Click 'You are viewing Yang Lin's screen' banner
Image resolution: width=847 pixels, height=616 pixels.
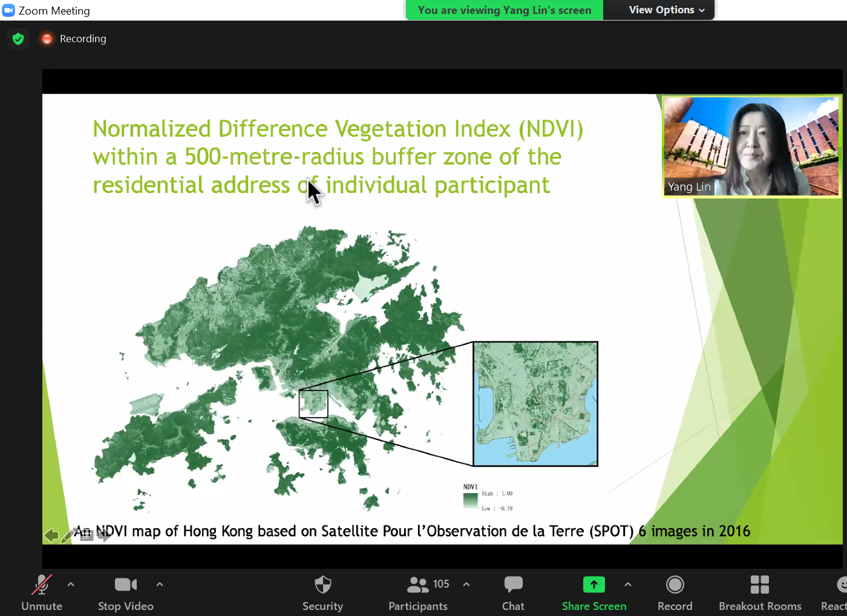click(x=504, y=10)
